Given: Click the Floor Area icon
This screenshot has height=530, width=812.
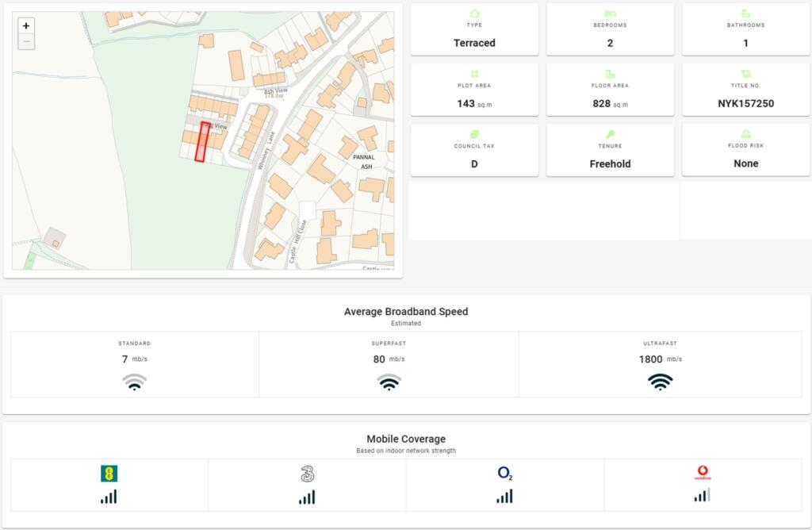Looking at the screenshot, I should (x=610, y=74).
